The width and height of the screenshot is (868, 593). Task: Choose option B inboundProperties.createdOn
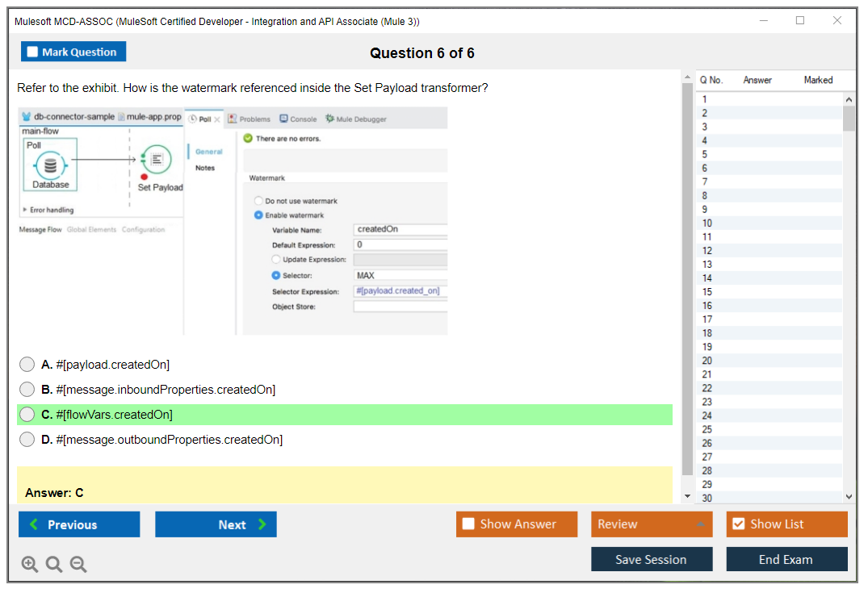pyautogui.click(x=27, y=390)
